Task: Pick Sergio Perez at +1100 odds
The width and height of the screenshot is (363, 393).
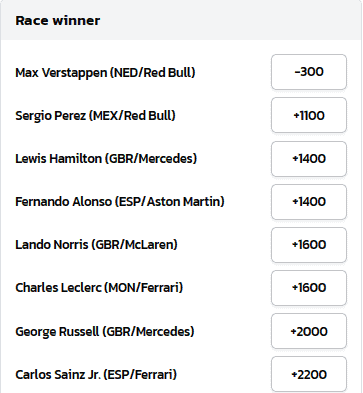Action: (309, 115)
